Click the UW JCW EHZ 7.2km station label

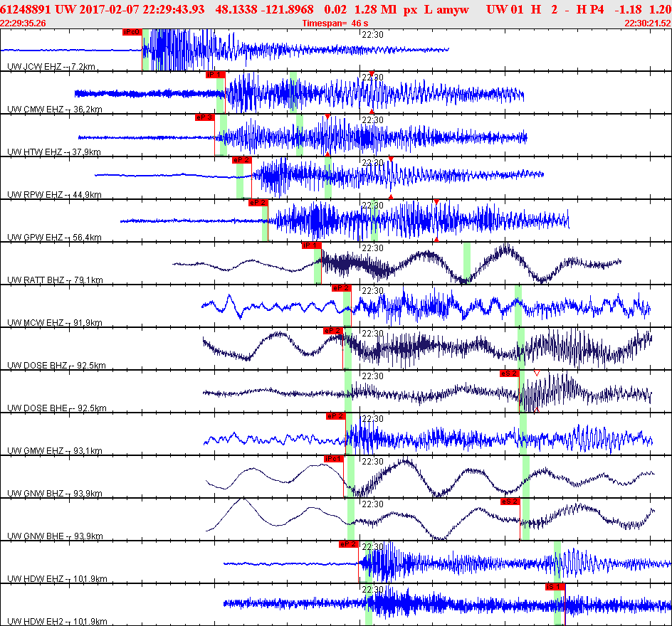click(51, 66)
